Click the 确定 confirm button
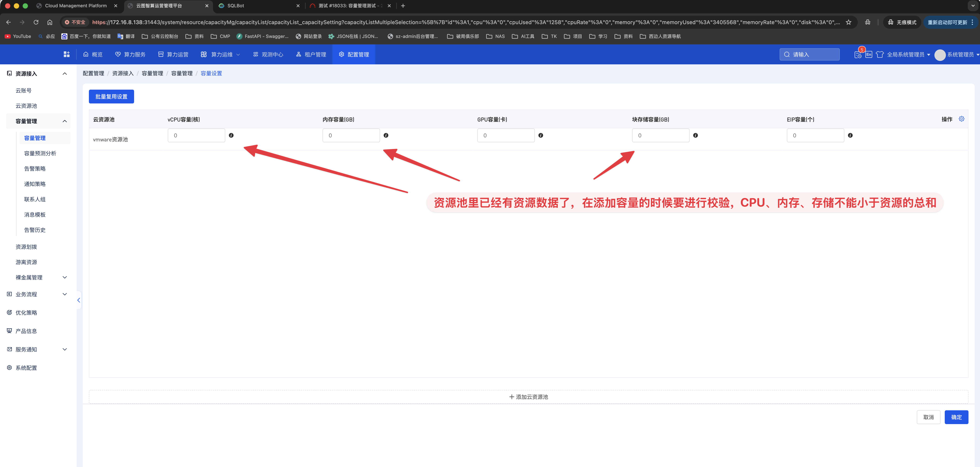This screenshot has width=980, height=467. tap(956, 417)
